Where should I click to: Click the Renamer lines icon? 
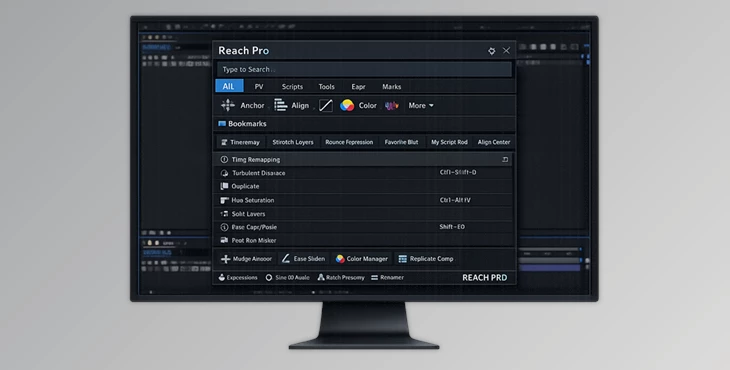374,277
